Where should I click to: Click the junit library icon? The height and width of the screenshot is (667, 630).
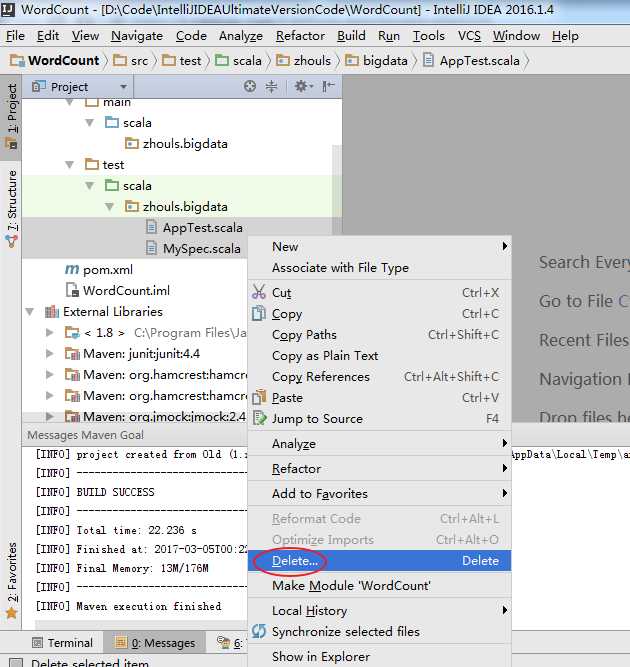tap(72, 353)
